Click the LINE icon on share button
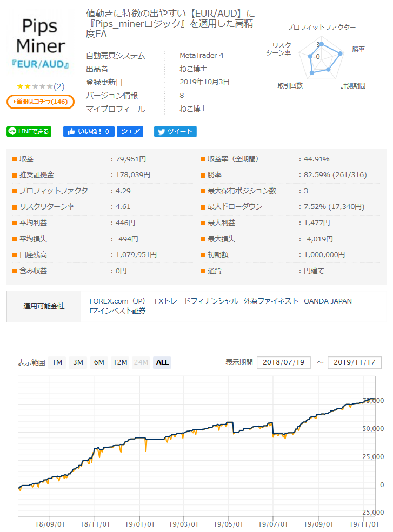393x532 pixels. [12, 131]
